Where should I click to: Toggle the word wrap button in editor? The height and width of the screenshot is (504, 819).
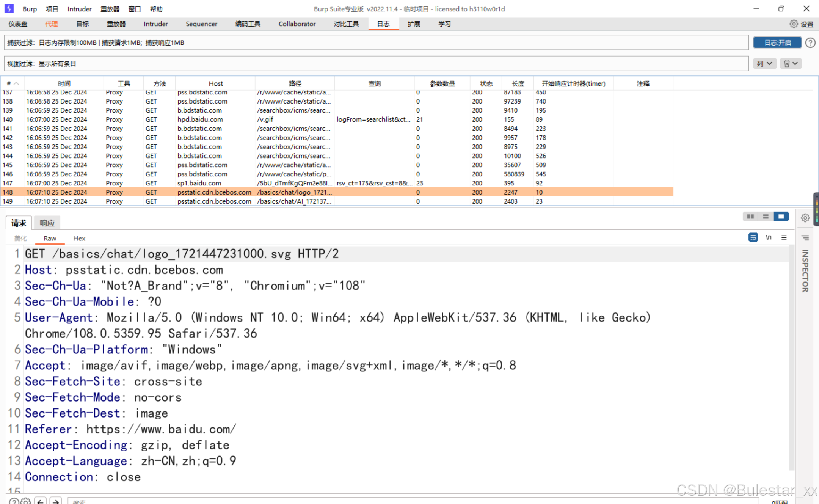pos(753,237)
